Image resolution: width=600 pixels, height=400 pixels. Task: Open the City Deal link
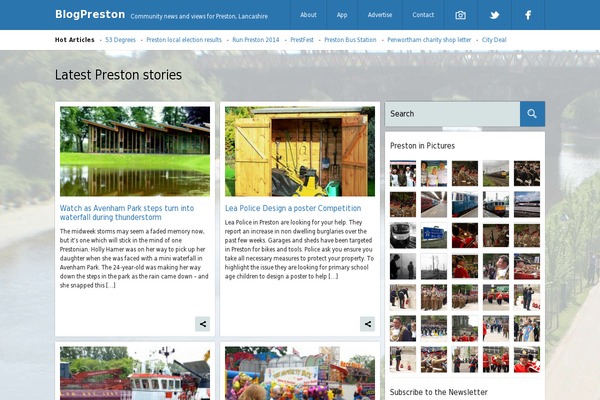494,40
